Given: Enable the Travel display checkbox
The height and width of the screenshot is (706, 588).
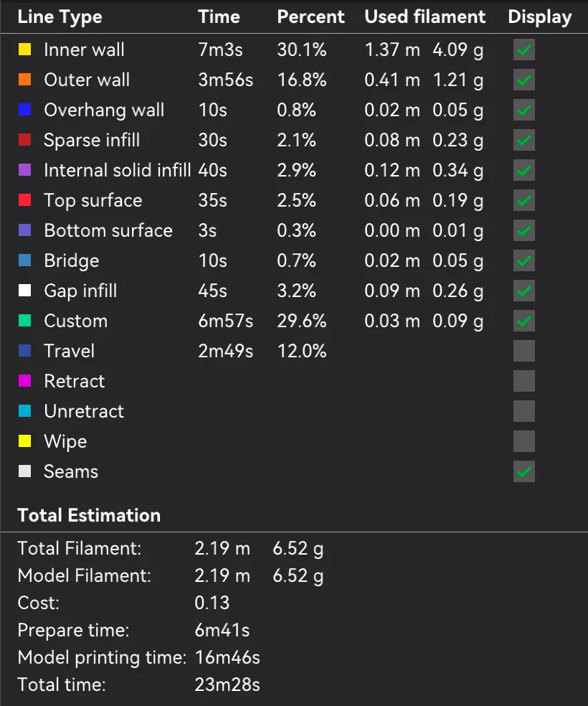Looking at the screenshot, I should point(524,351).
